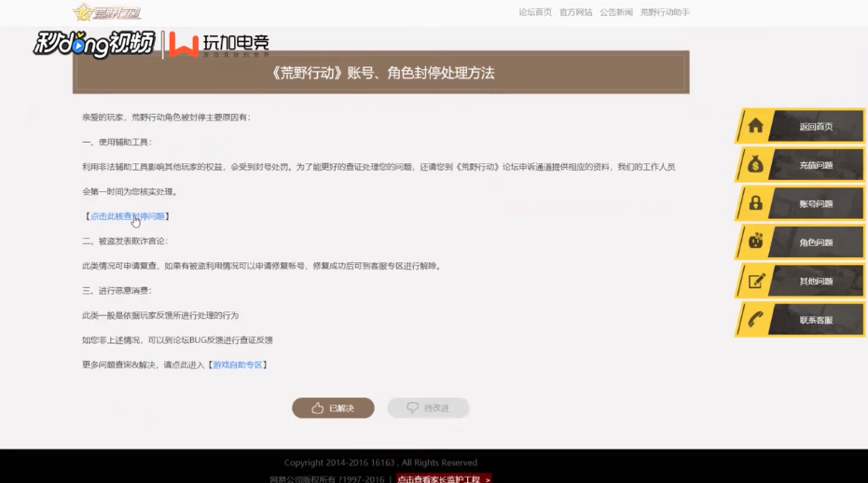Open 公告新闻 in top navigation

(x=616, y=12)
